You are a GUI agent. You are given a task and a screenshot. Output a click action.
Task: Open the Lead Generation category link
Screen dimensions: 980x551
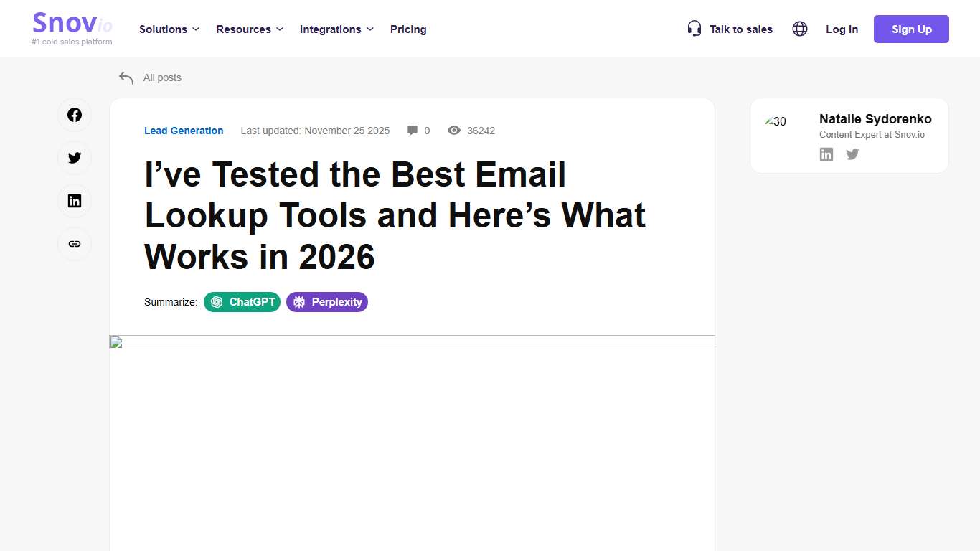(x=184, y=131)
